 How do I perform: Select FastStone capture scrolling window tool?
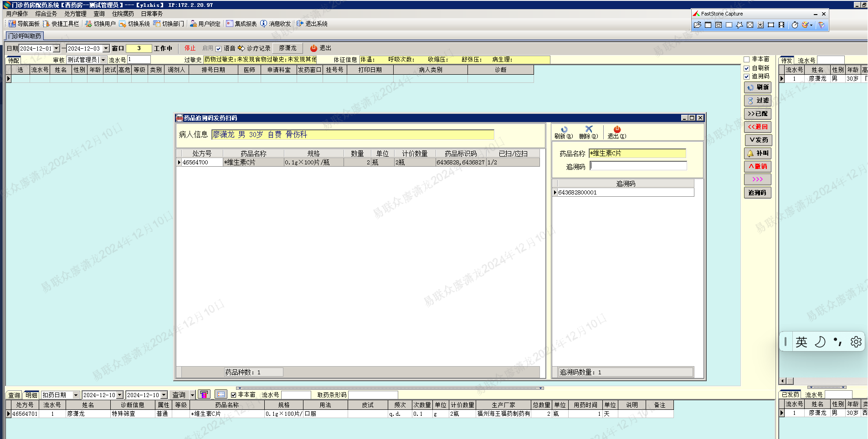(x=760, y=25)
